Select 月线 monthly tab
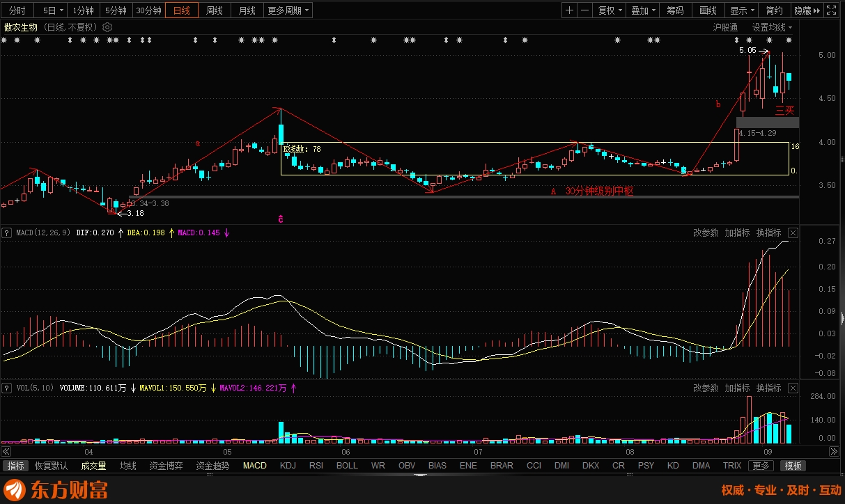Image resolution: width=845 pixels, height=504 pixels. [247, 10]
